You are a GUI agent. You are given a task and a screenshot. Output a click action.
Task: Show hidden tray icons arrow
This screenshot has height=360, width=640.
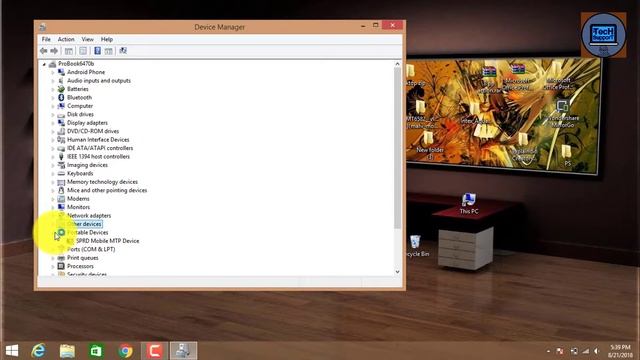pos(548,351)
